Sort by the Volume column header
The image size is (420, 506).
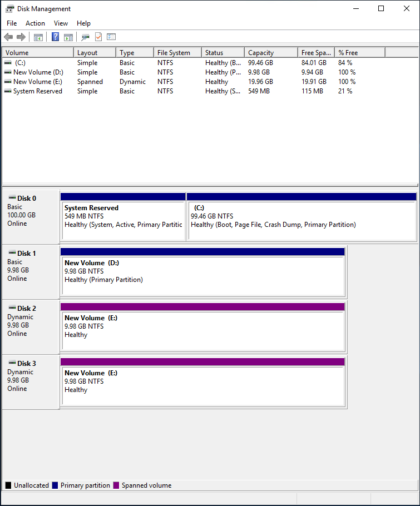(38, 53)
